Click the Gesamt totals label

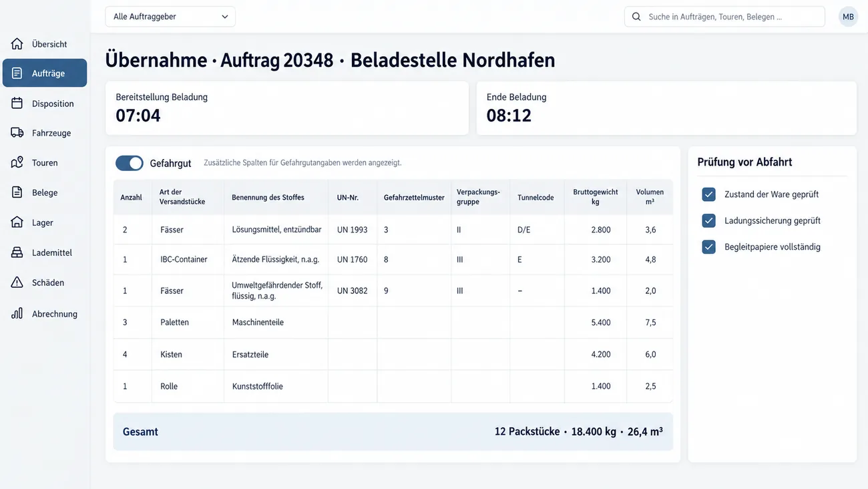(140, 432)
